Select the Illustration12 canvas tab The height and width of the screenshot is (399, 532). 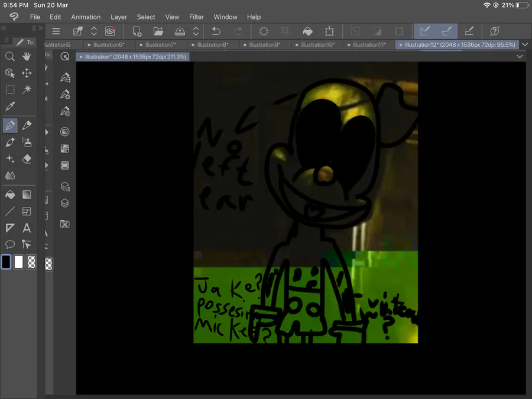pos(458,45)
